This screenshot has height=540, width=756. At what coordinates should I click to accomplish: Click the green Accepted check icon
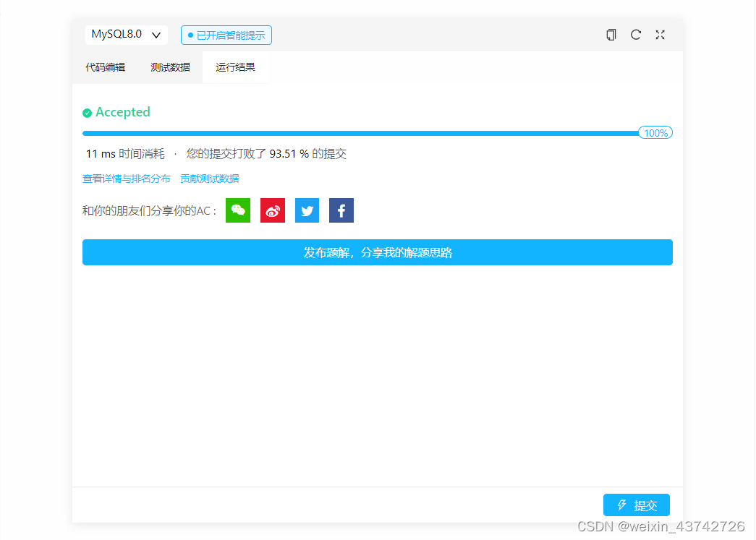pyautogui.click(x=88, y=113)
